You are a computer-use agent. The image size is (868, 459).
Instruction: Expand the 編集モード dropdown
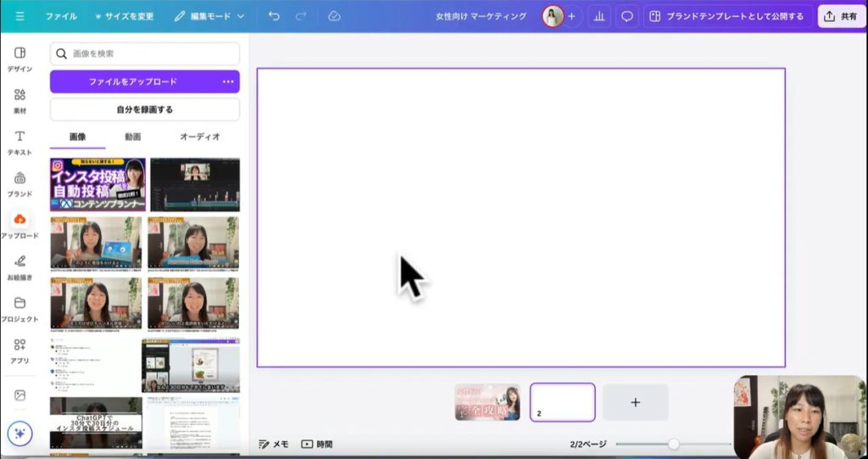209,16
